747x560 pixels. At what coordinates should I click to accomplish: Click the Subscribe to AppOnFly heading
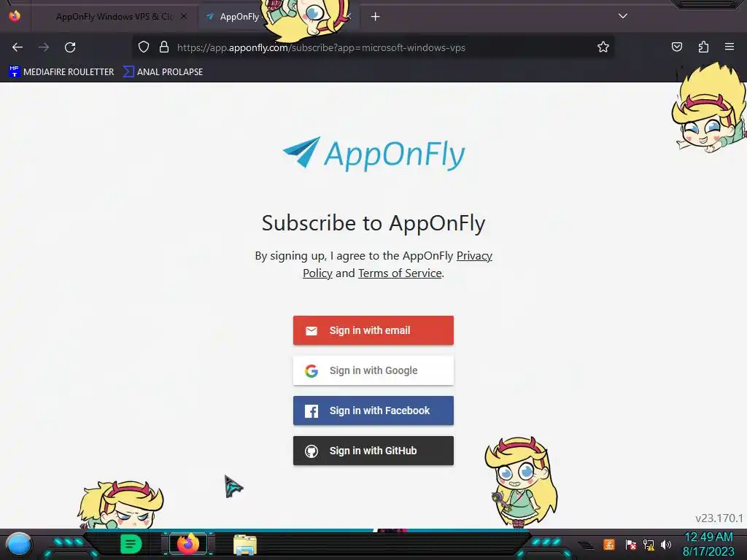(373, 223)
